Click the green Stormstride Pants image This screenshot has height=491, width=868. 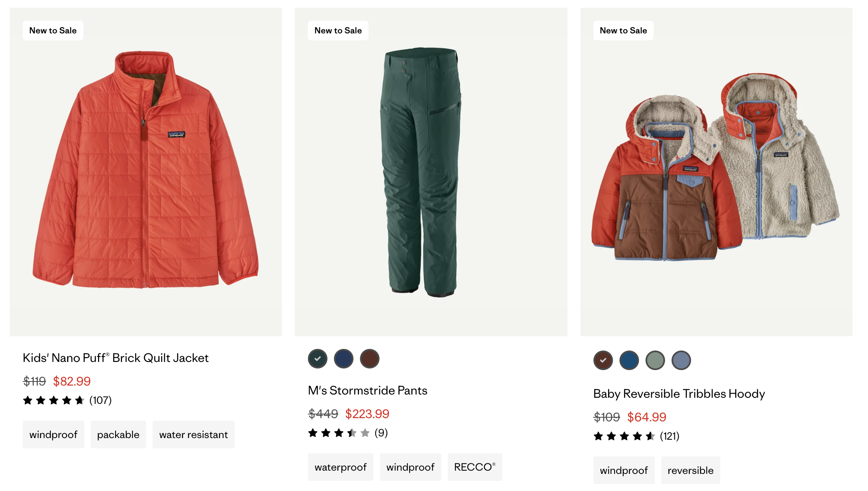coord(431,172)
